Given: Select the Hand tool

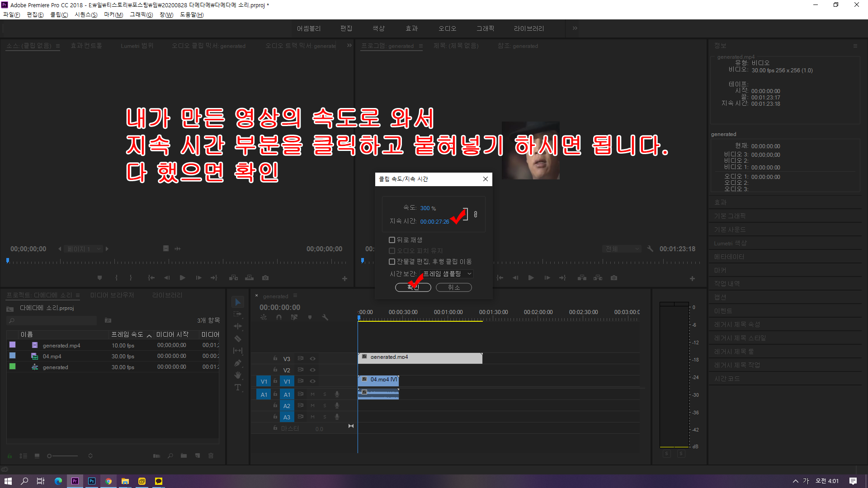Looking at the screenshot, I should [238, 375].
